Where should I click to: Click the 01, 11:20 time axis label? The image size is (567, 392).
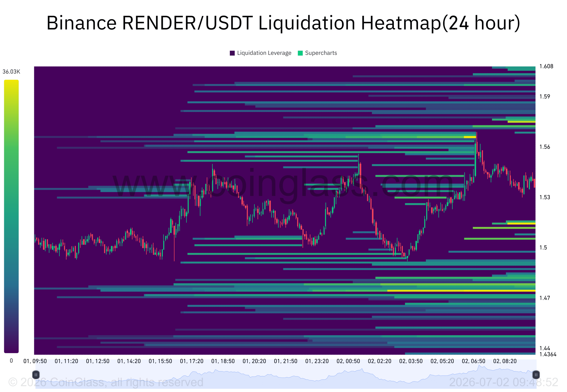coord(66,361)
